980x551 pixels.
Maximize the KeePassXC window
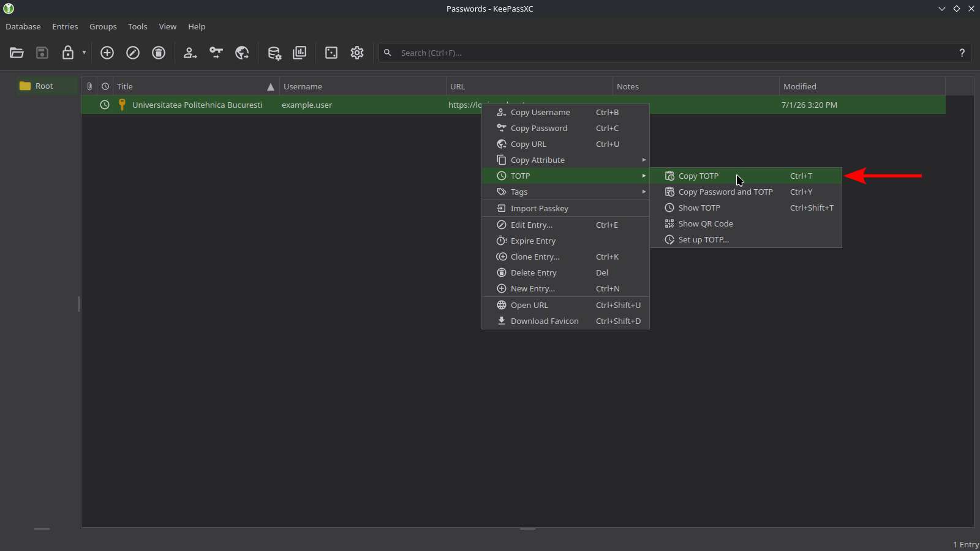pyautogui.click(x=957, y=9)
